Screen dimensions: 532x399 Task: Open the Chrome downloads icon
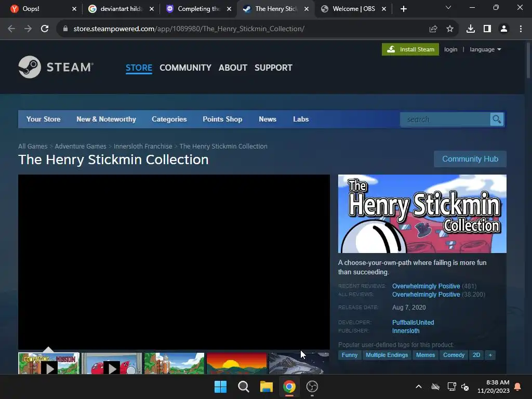coord(471,29)
